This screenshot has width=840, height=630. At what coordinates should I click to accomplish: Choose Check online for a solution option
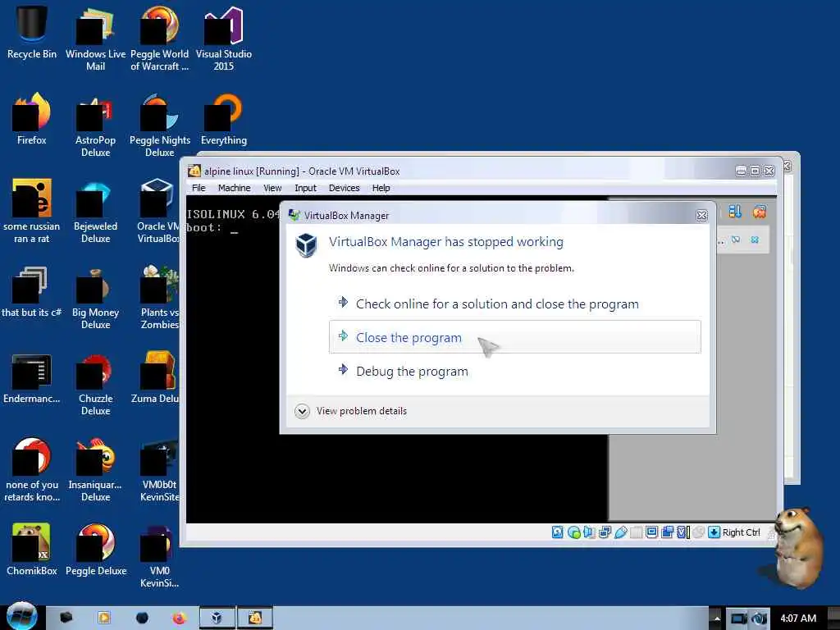(515, 304)
